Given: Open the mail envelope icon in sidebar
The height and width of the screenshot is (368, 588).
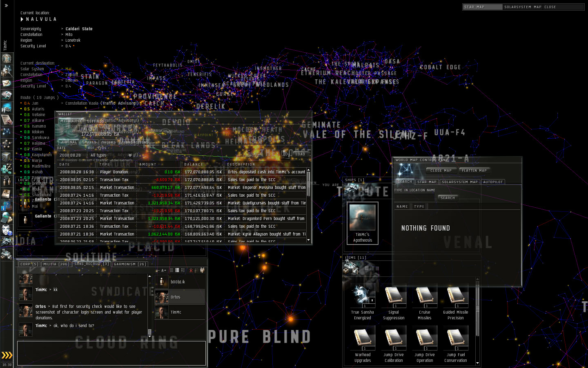Looking at the screenshot, I should [x=7, y=83].
